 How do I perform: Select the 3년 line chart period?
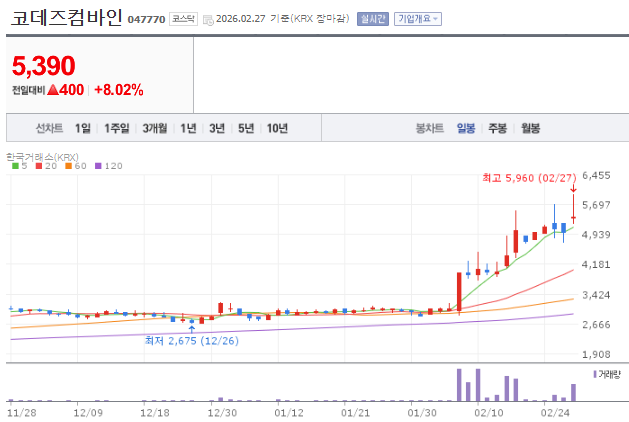[217, 128]
